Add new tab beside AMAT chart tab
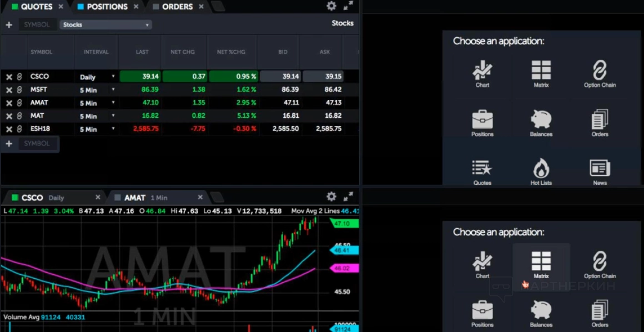 (x=217, y=198)
